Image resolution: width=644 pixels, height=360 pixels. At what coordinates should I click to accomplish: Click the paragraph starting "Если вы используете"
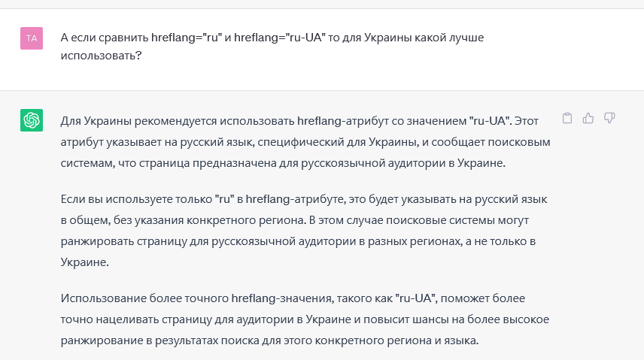301,231
